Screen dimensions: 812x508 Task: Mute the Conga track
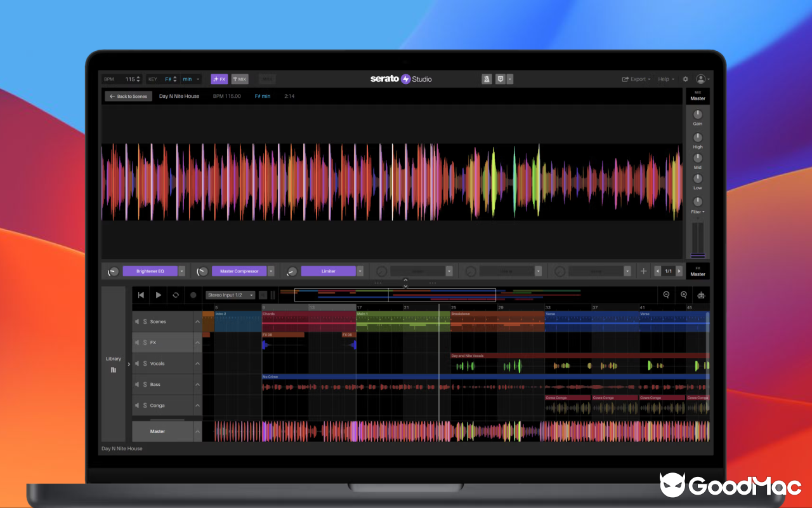point(136,405)
